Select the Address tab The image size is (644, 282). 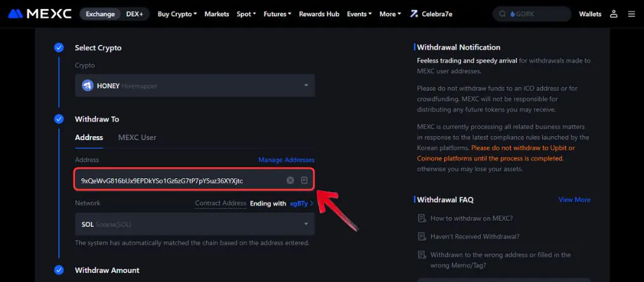89,137
